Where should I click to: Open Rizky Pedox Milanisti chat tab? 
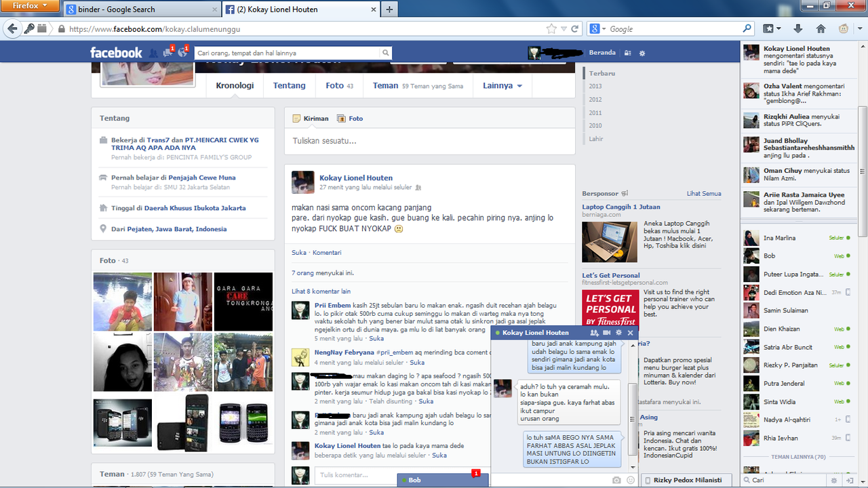[x=688, y=480]
